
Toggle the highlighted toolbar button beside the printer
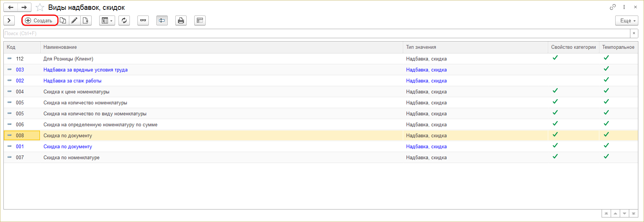[x=162, y=20]
